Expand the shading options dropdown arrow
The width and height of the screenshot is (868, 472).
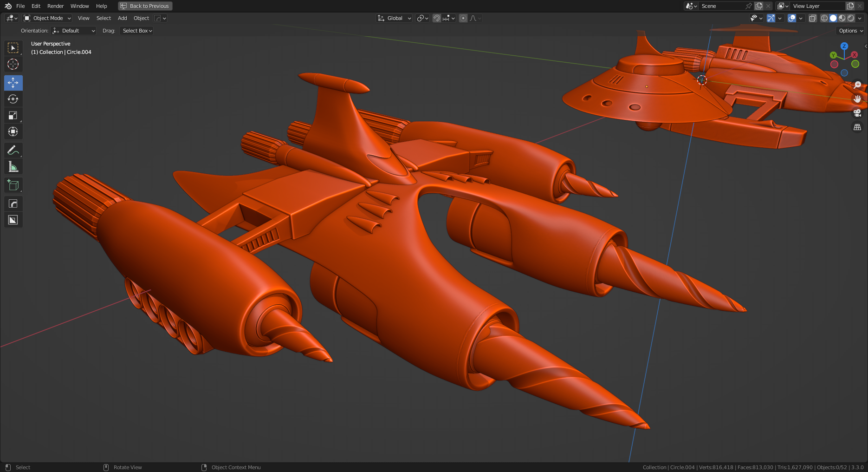pyautogui.click(x=860, y=18)
